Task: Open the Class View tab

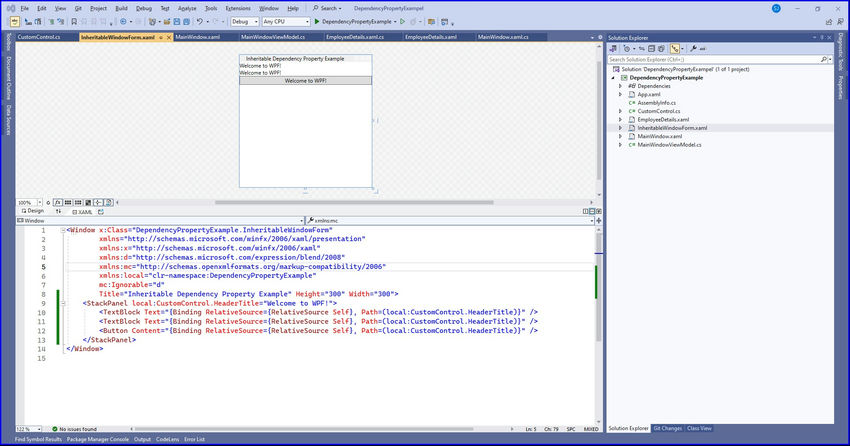Action: [699, 428]
